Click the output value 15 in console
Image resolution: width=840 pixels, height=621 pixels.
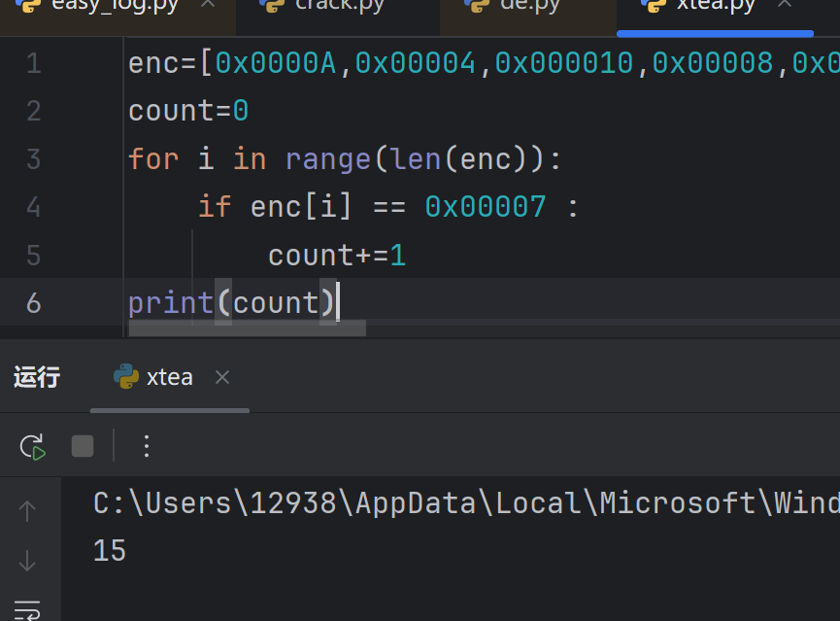point(110,551)
